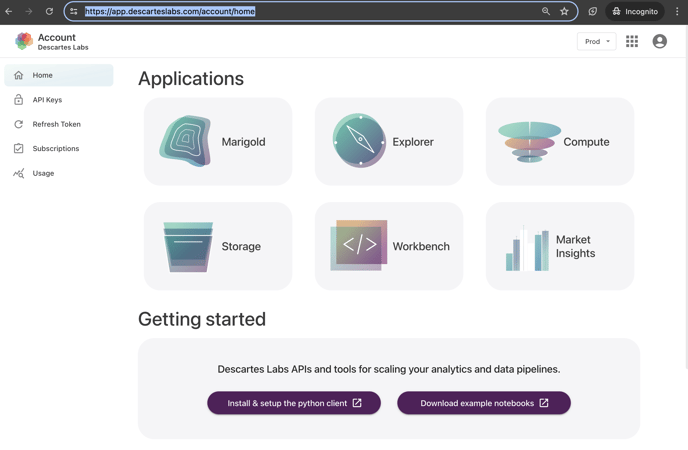688x450 pixels.
Task: Click the Home house icon in sidebar
Action: [x=18, y=75]
